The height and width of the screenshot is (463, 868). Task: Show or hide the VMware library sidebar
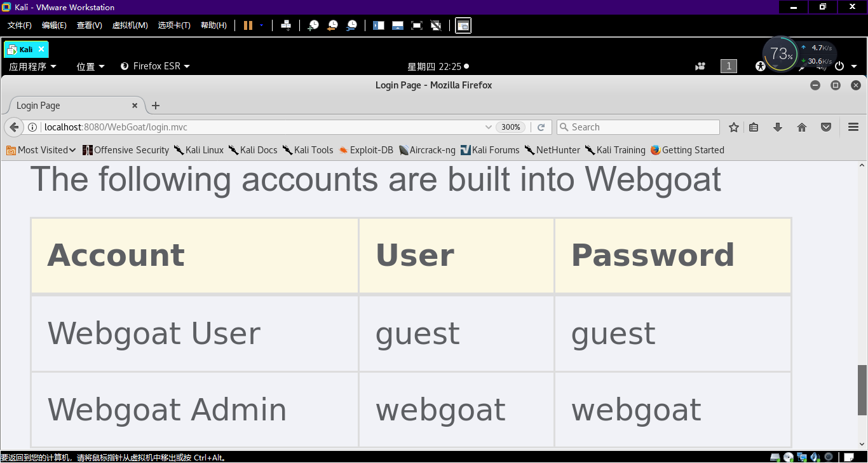click(x=379, y=25)
